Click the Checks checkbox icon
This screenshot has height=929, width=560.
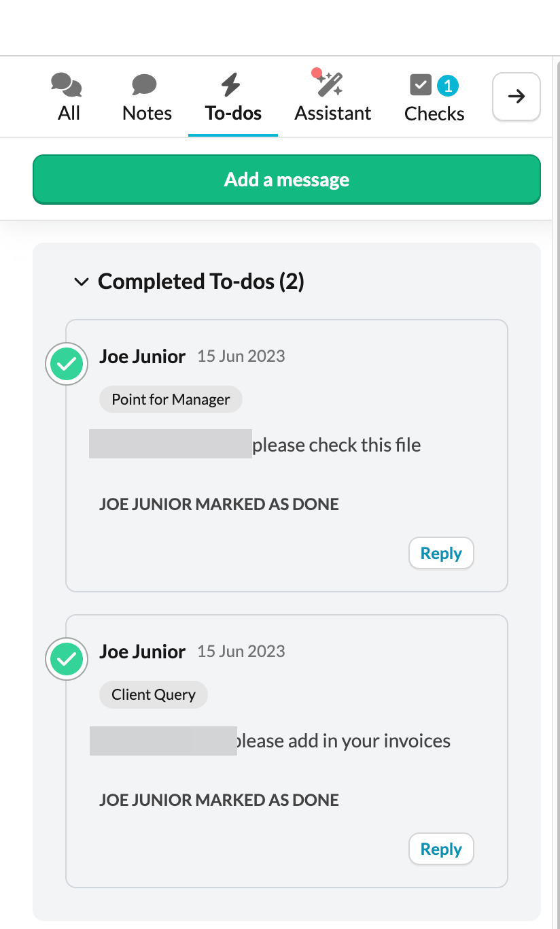tap(421, 85)
